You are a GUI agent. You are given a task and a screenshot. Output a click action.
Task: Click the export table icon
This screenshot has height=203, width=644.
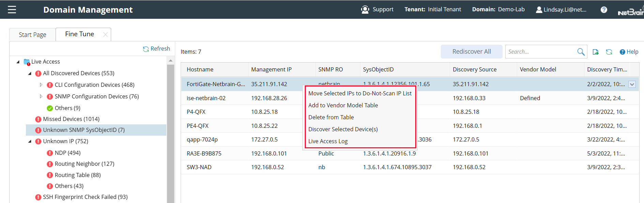tap(596, 52)
